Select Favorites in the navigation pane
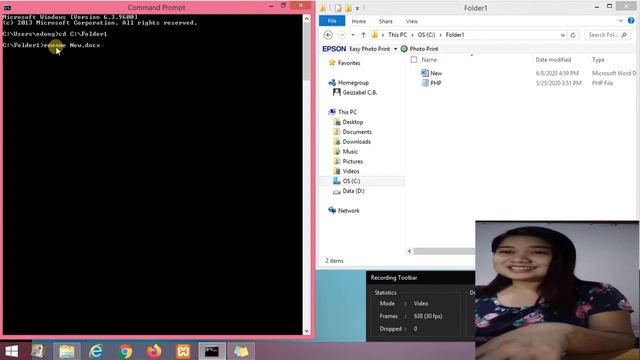 [344, 63]
